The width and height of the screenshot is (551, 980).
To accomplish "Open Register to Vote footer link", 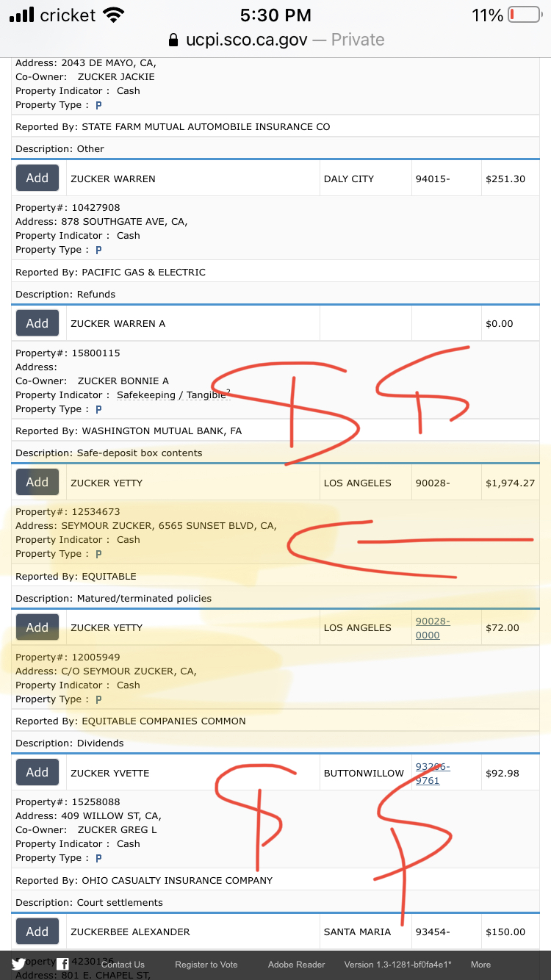I will (206, 965).
